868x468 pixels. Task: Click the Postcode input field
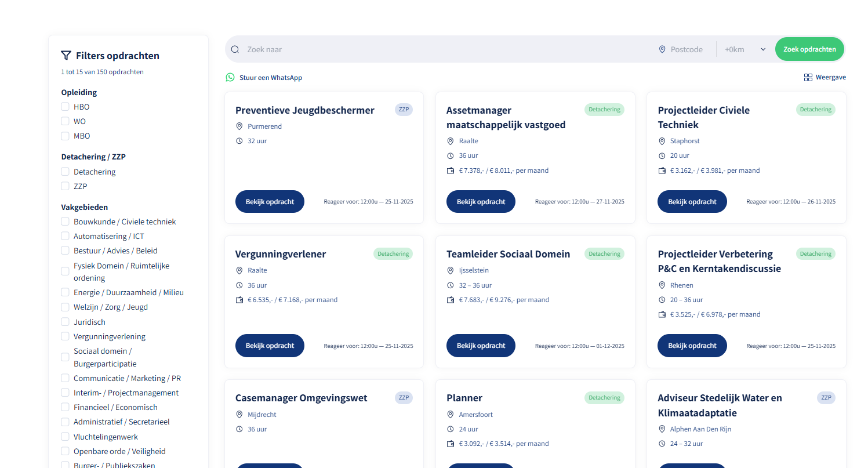(x=688, y=49)
